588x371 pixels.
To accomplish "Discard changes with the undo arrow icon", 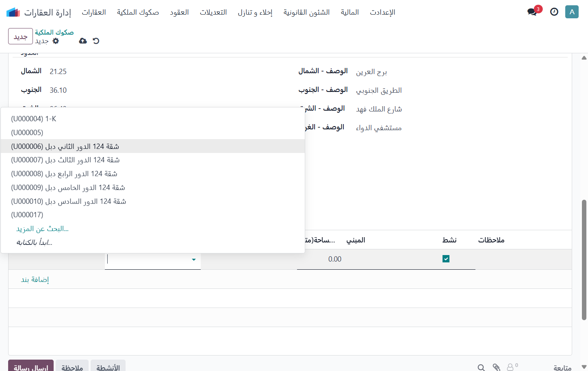I will pyautogui.click(x=96, y=41).
